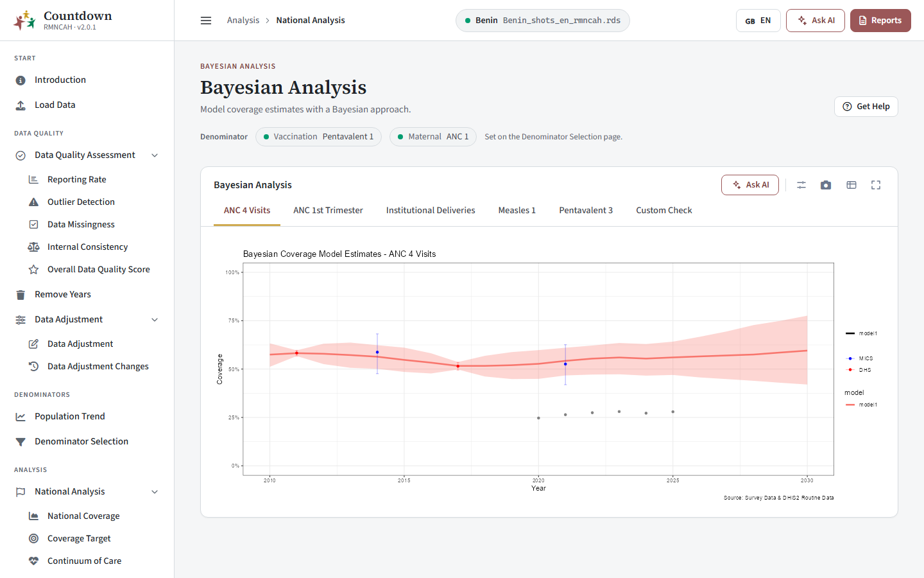This screenshot has height=578, width=924.
Task: Expand chart to fullscreen icon
Action: [x=876, y=185]
